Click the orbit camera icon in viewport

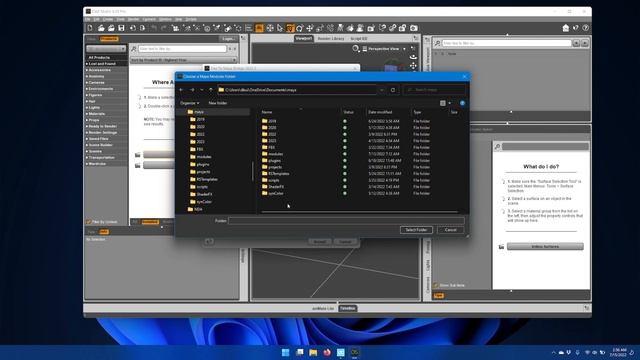(x=413, y=57)
